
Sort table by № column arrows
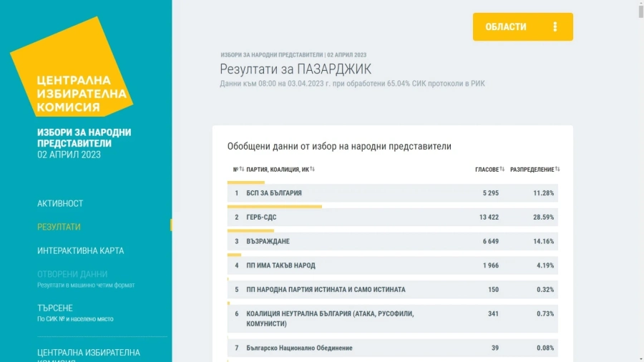(x=242, y=169)
